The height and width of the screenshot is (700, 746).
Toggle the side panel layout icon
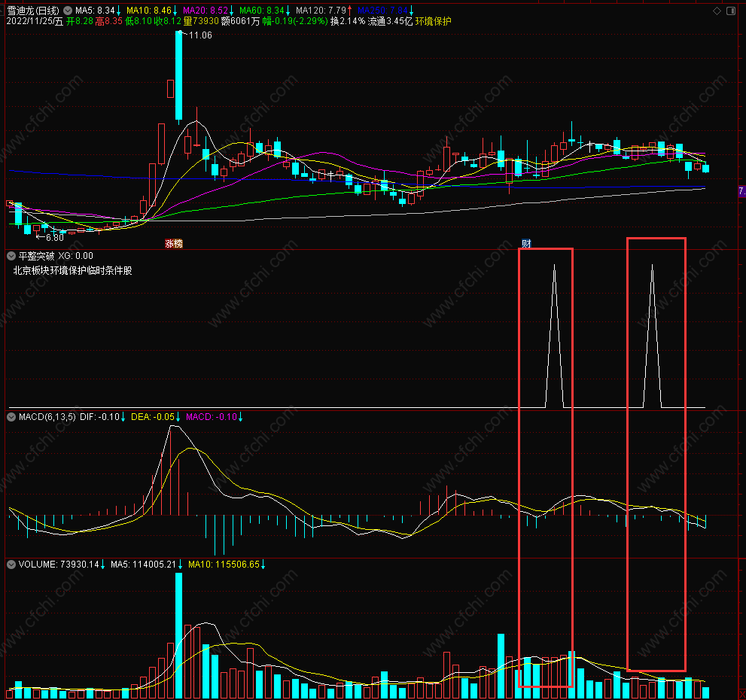click(x=731, y=11)
